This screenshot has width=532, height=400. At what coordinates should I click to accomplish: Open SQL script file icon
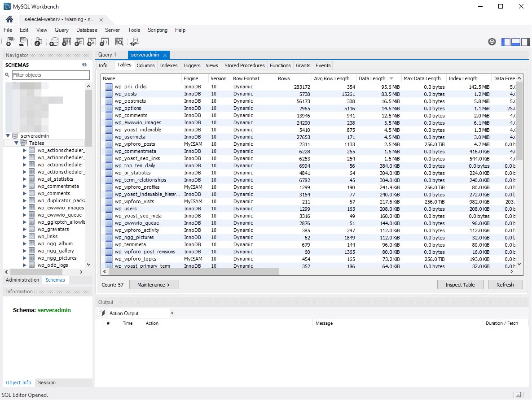coord(23,42)
